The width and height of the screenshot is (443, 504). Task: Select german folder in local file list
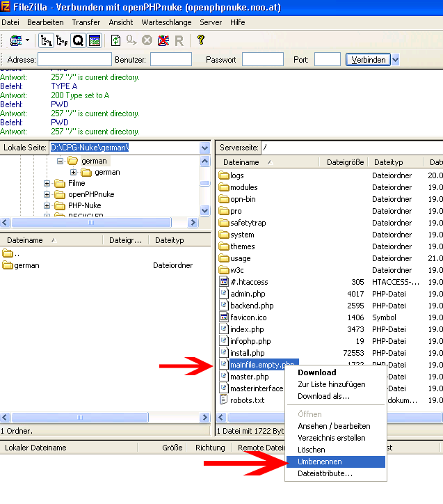tap(26, 265)
